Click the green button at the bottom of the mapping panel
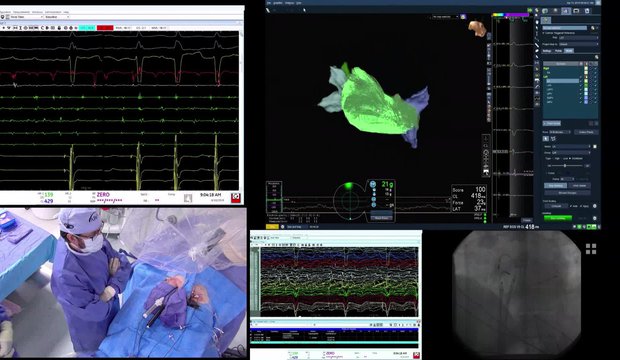 point(558,218)
